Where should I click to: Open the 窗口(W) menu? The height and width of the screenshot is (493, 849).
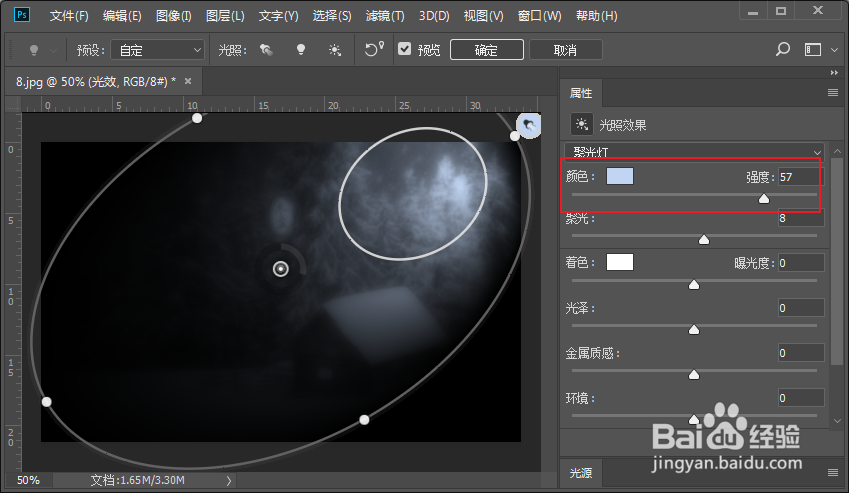point(539,16)
